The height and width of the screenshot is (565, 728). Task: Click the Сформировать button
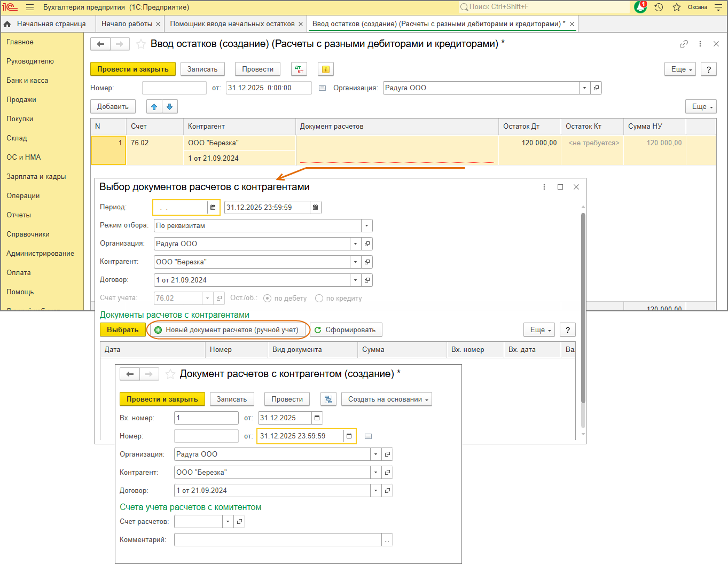point(346,330)
